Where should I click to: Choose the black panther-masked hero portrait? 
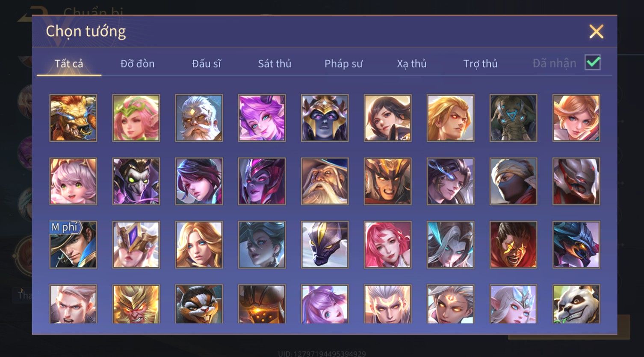pyautogui.click(x=325, y=245)
